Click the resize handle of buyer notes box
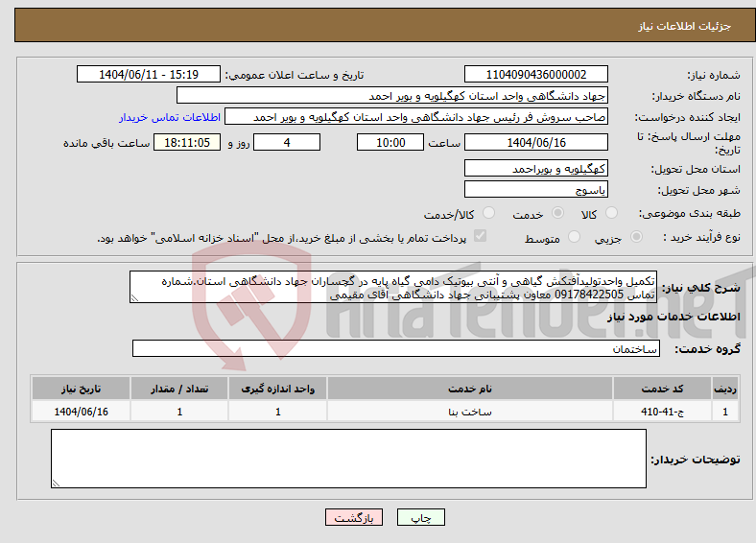 point(56,484)
